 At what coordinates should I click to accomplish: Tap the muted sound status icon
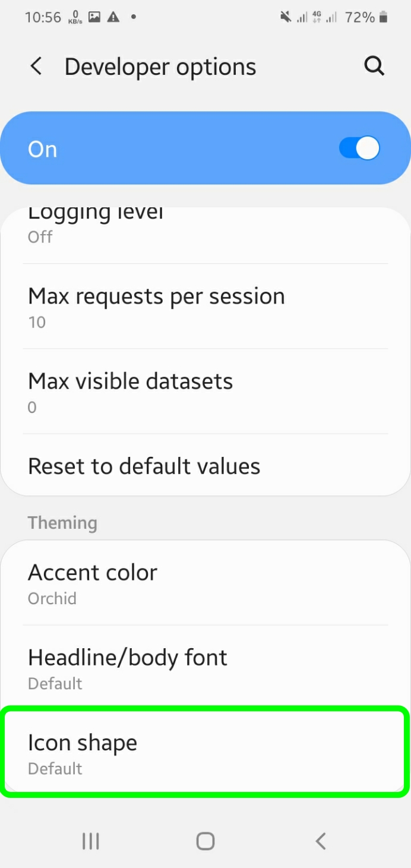tap(286, 17)
